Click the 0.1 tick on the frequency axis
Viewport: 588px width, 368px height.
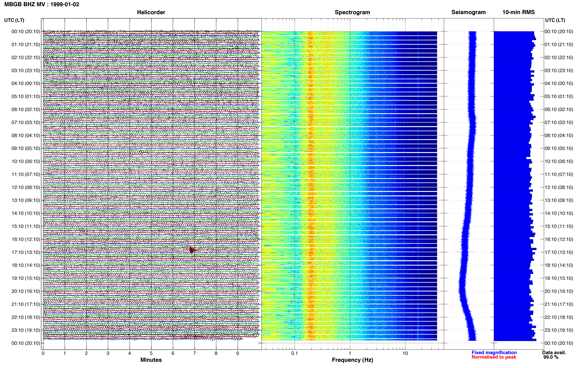(295, 353)
